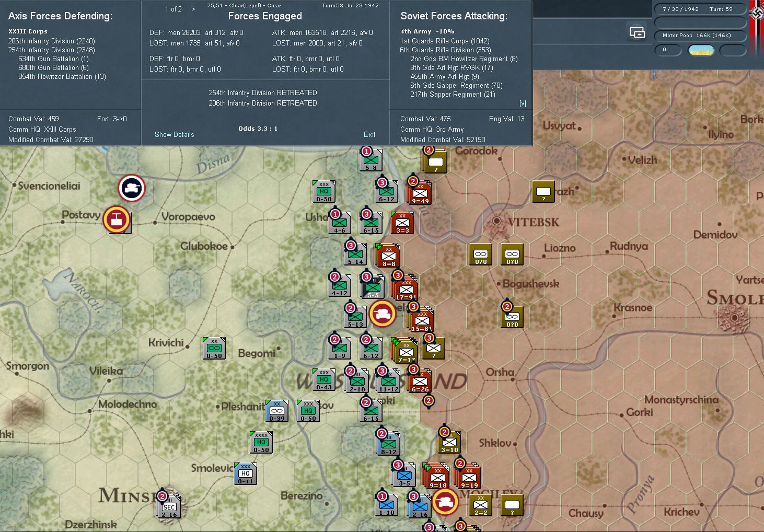Click the red-gold tank battle marker near Lepel
764x532 pixels.
coord(383,314)
